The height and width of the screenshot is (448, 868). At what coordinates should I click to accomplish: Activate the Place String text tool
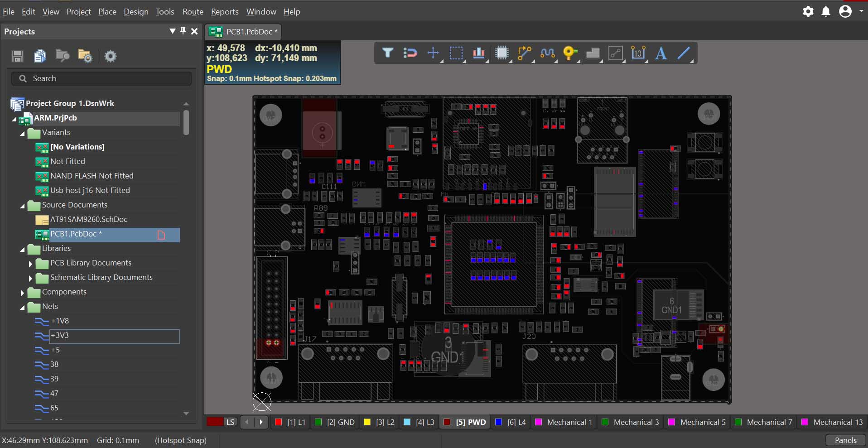click(661, 53)
